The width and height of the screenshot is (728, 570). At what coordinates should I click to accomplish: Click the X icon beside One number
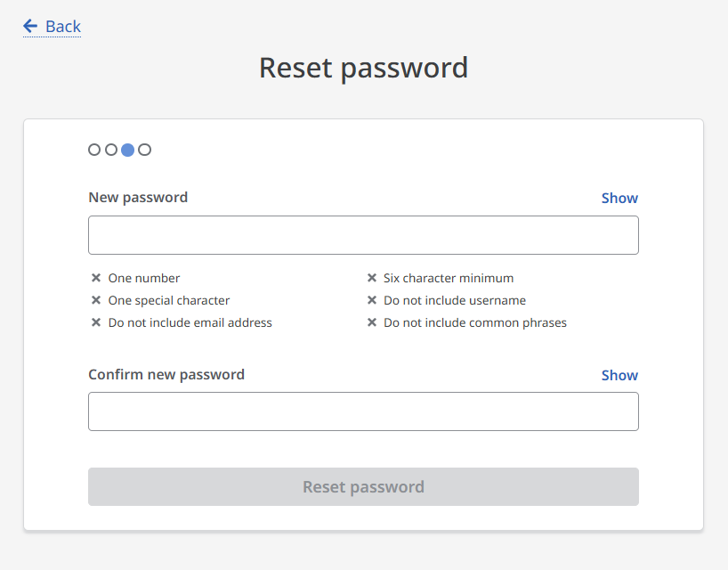coord(96,278)
